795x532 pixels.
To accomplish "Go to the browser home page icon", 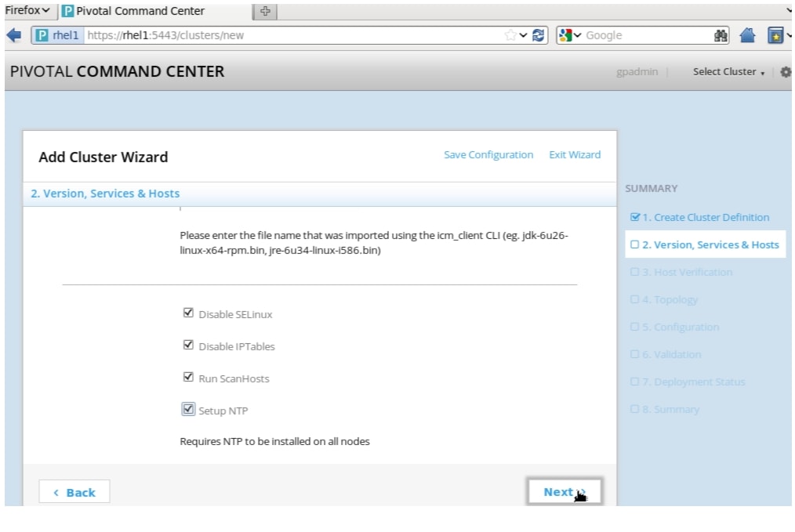I will [x=747, y=35].
